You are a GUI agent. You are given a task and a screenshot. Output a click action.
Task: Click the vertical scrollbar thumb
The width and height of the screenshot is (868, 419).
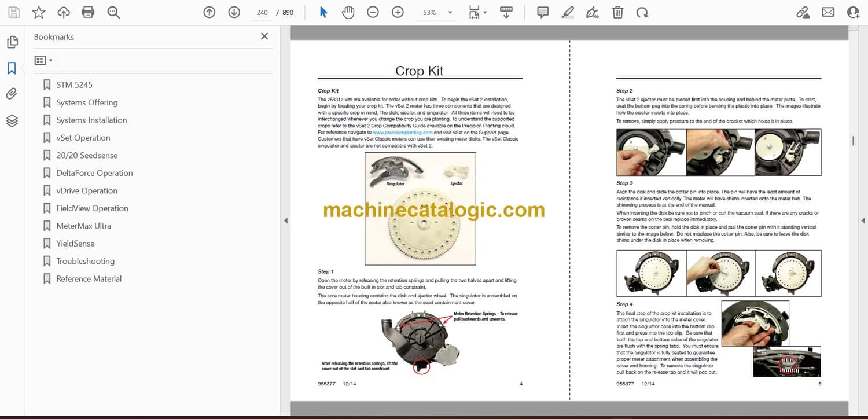pyautogui.click(x=853, y=140)
